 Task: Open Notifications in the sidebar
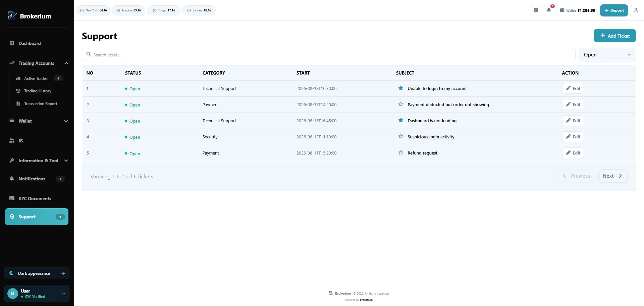37,179
